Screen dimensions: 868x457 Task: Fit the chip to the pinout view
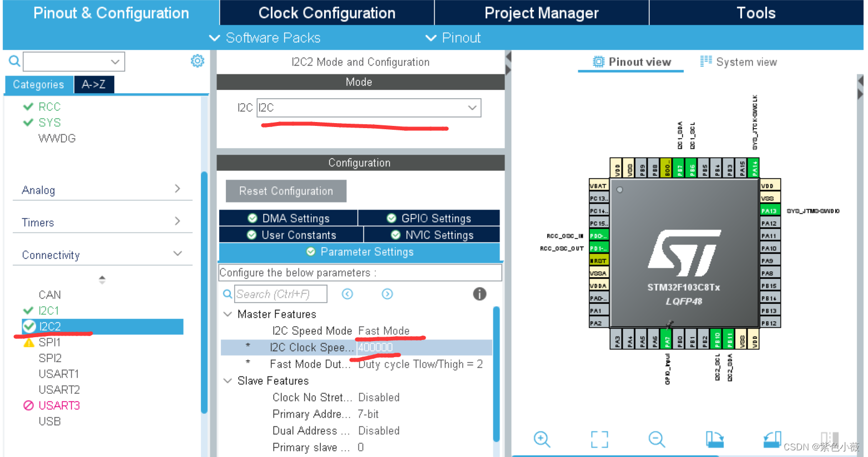599,439
